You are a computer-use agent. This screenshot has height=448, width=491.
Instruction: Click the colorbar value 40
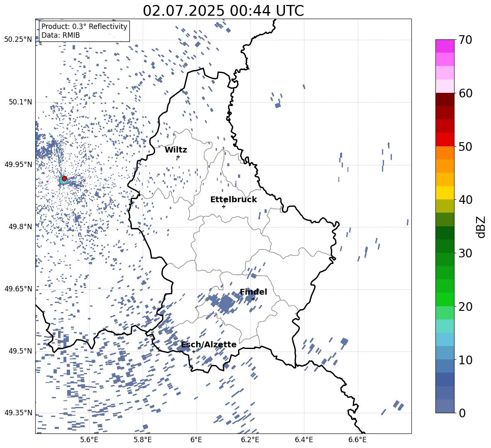(465, 200)
